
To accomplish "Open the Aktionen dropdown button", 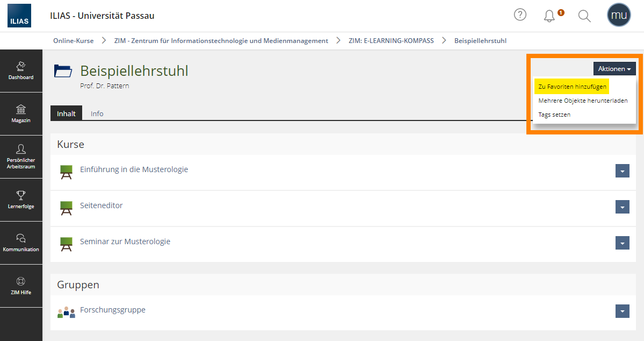I will [x=614, y=69].
